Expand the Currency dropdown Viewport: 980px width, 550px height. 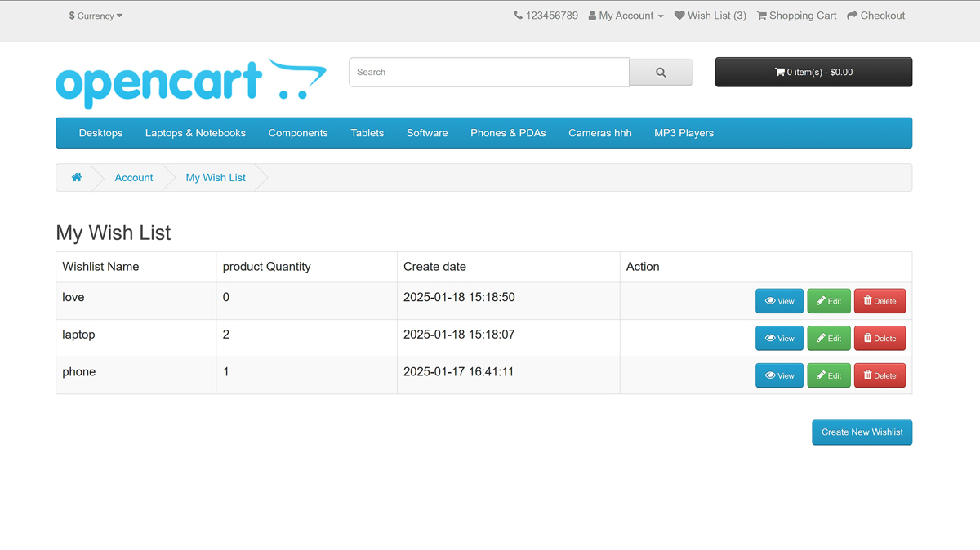96,16
